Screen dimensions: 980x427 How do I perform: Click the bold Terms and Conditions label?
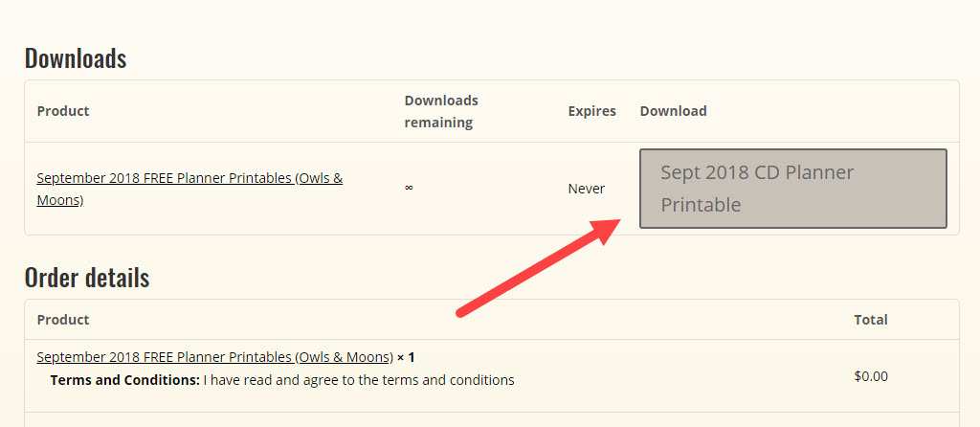coord(124,380)
